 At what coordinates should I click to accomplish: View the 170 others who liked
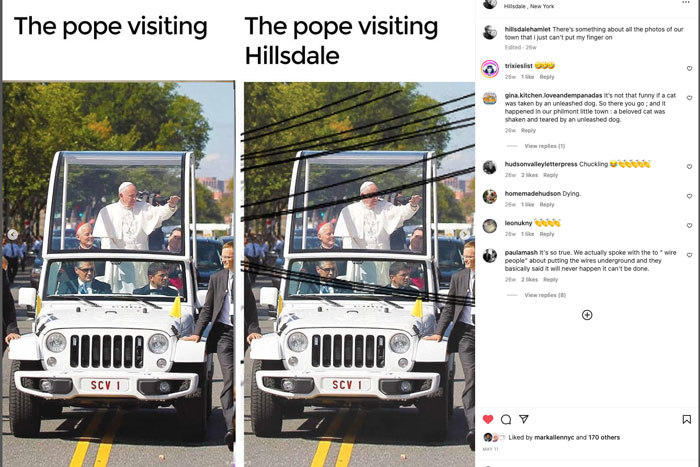click(x=604, y=437)
